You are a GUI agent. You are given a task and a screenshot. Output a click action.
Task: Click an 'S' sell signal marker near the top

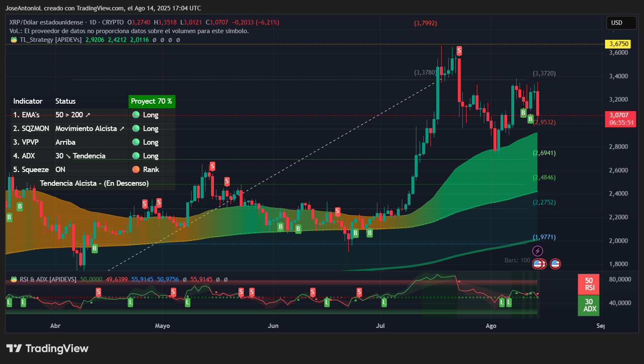tap(459, 51)
